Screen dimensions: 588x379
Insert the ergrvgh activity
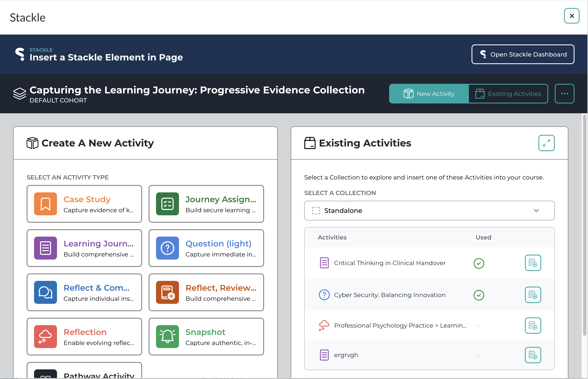click(533, 355)
